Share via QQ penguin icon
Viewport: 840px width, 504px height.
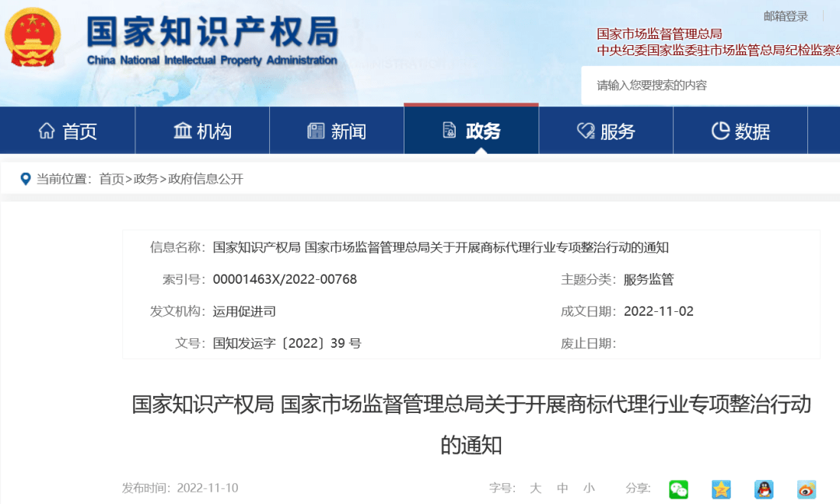tap(764, 489)
